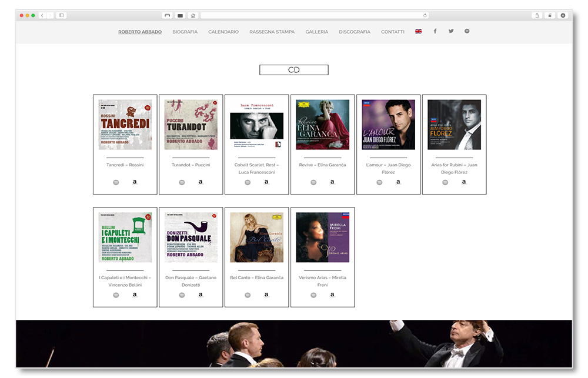Viewport: 588px width, 378px height.
Task: Toggle the browser sidebar button
Action: pos(61,15)
